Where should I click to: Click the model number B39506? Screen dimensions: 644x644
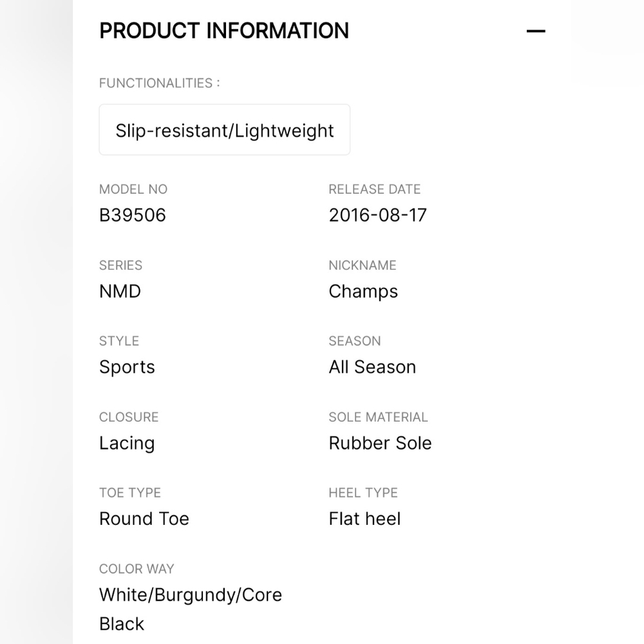click(132, 215)
